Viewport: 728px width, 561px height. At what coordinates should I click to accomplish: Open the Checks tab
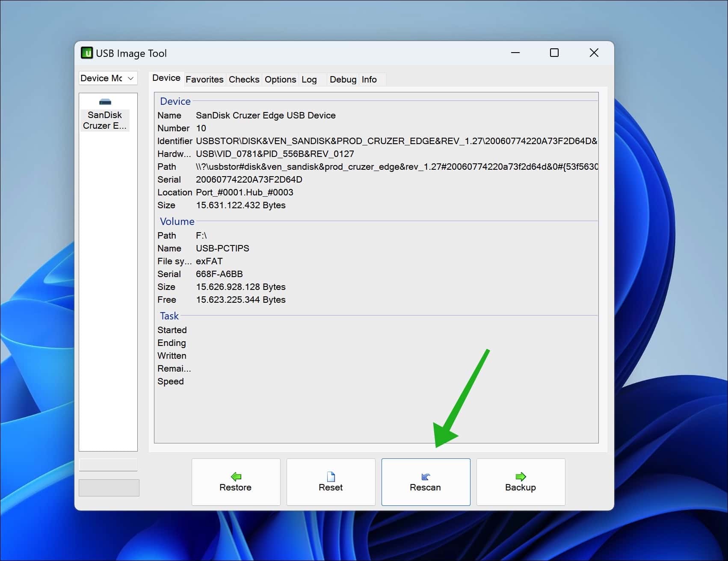[244, 79]
